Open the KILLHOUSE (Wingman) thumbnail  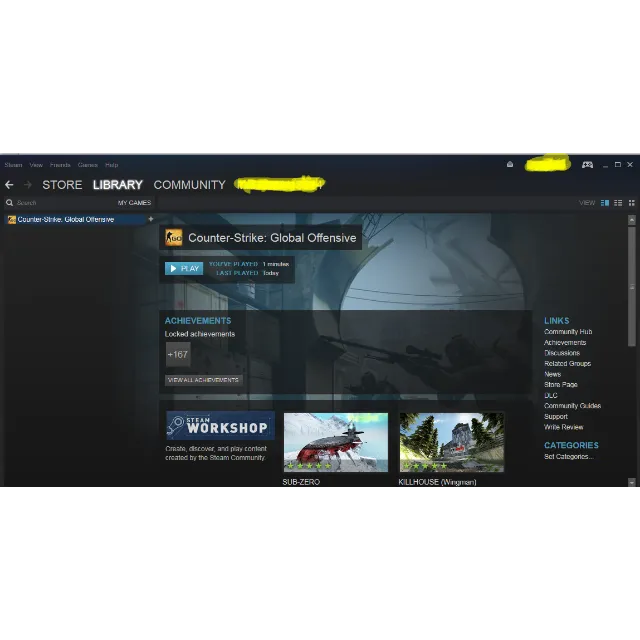tap(452, 442)
